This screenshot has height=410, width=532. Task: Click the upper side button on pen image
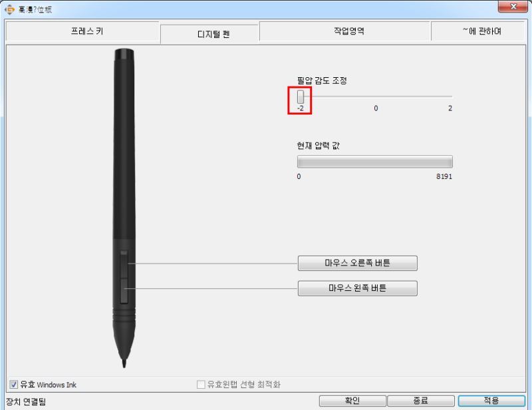124,264
